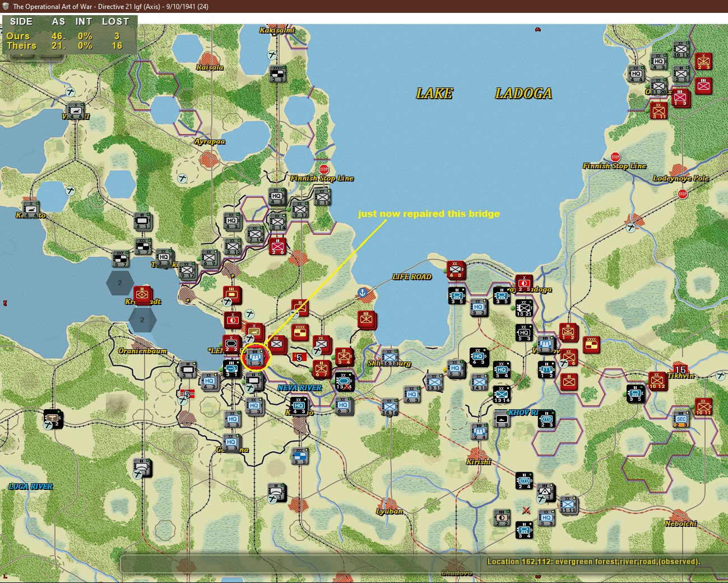The image size is (728, 583).
Task: Select the black armored division rated 13
Action: [344, 382]
